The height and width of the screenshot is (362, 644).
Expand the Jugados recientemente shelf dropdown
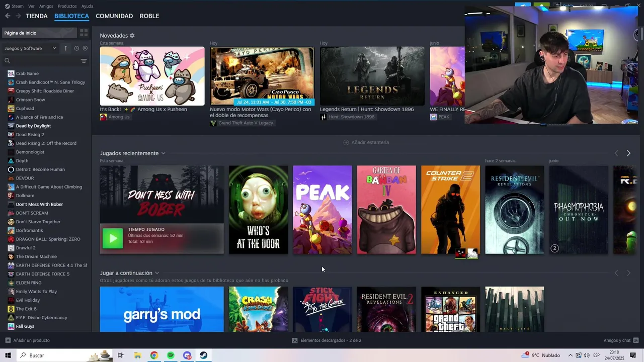[163, 153]
